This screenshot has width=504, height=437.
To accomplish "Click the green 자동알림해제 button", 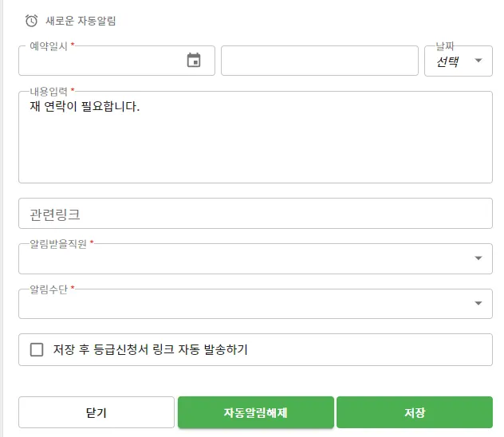I will (255, 412).
